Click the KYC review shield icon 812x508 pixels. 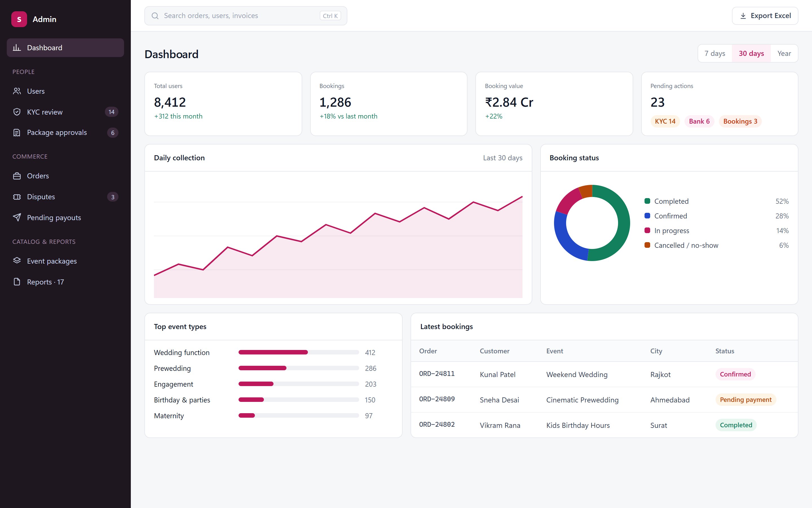[17, 112]
